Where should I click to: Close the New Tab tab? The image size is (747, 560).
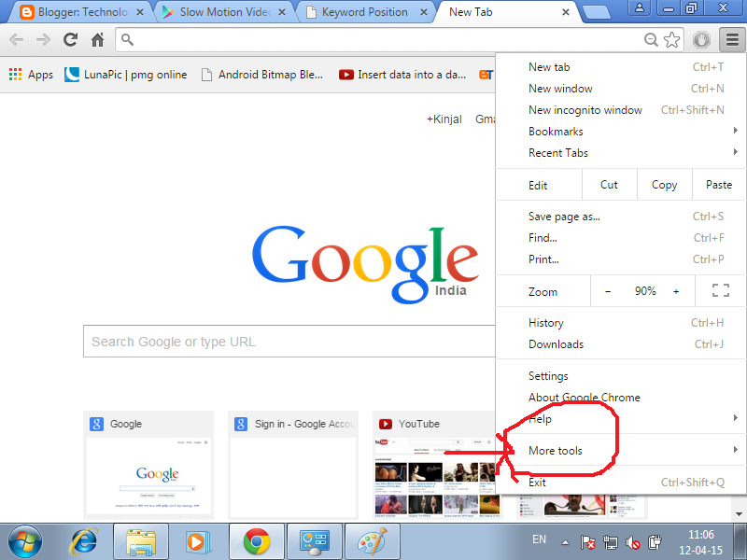[566, 12]
